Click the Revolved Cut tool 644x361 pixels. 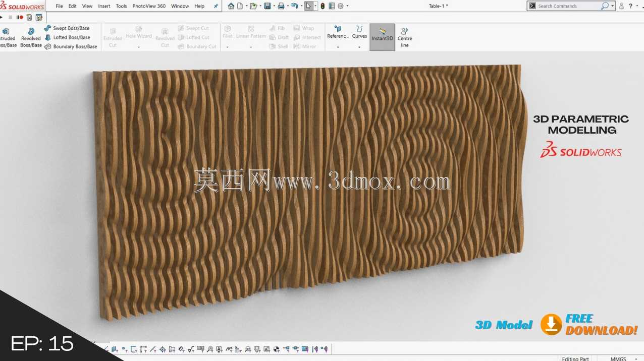165,38
